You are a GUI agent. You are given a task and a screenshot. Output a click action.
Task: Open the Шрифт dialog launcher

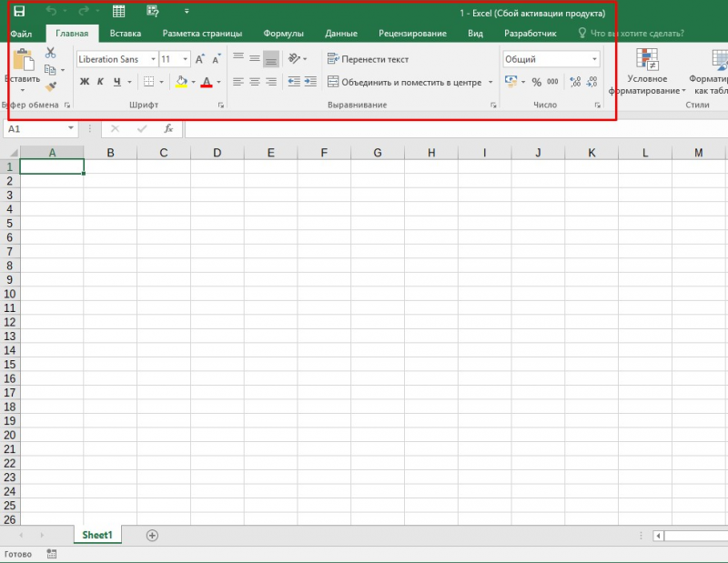tap(221, 106)
